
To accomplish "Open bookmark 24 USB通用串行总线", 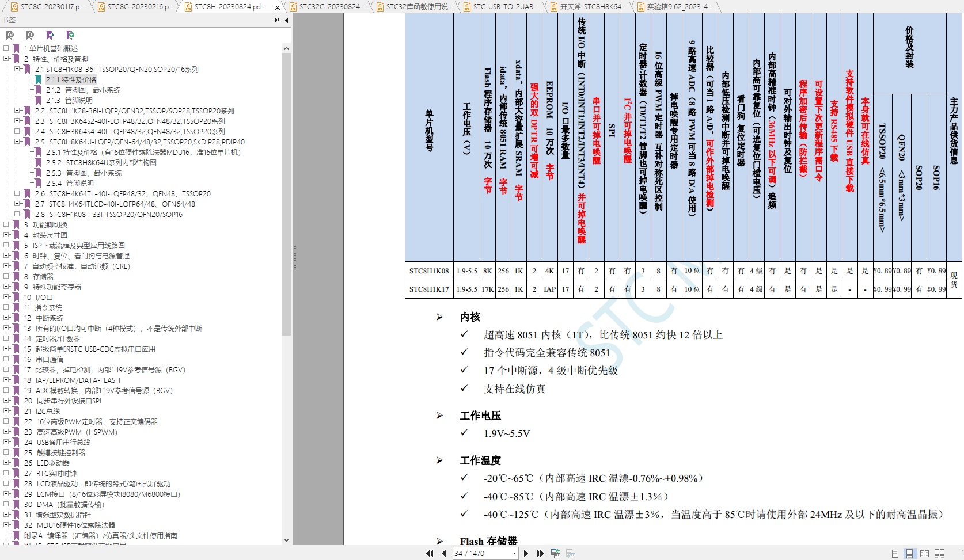I will coord(57,443).
